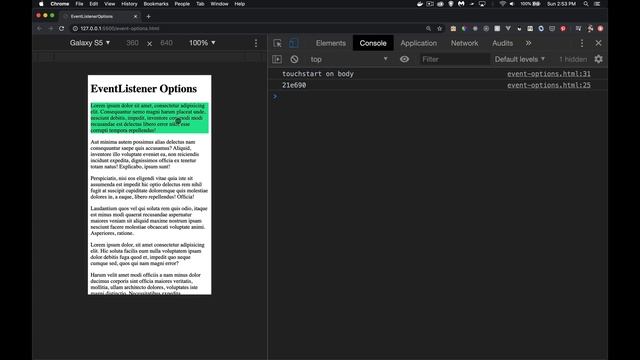Screen dimensions: 640x360
Task: Open the View menu
Action: coord(109,4)
